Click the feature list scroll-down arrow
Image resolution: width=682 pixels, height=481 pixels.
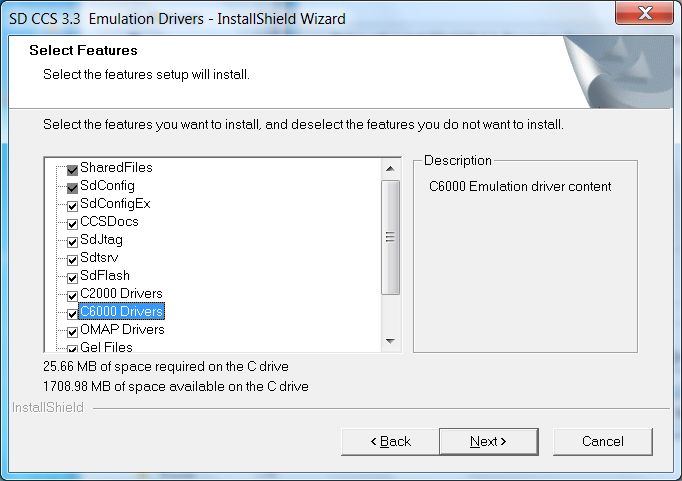point(390,341)
